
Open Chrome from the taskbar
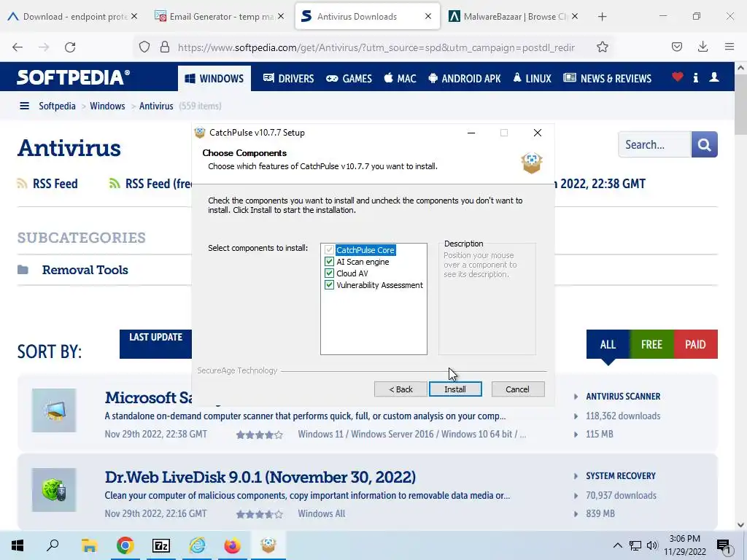pos(125,545)
